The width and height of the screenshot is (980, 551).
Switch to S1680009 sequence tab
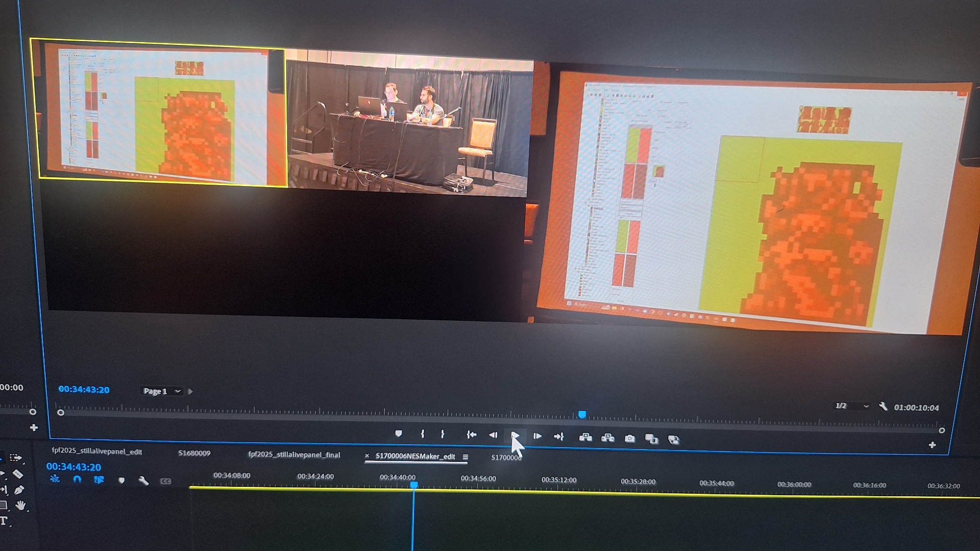pos(194,453)
